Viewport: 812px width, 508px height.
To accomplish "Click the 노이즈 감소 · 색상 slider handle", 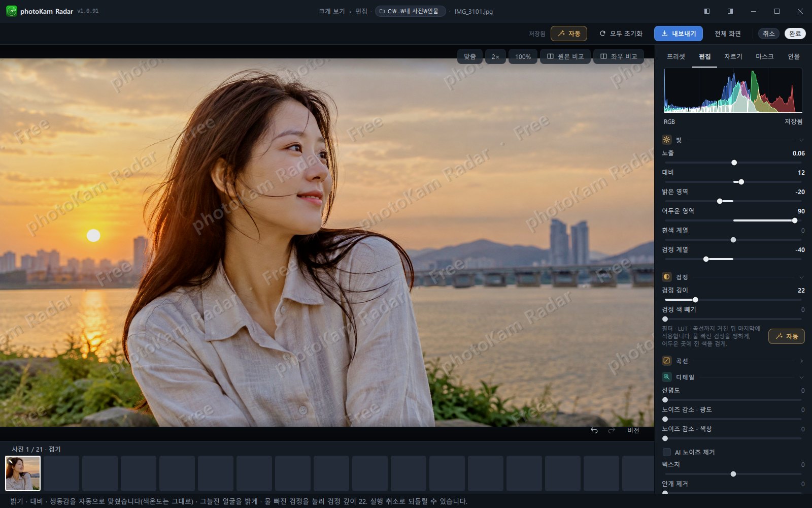I will coord(665,438).
